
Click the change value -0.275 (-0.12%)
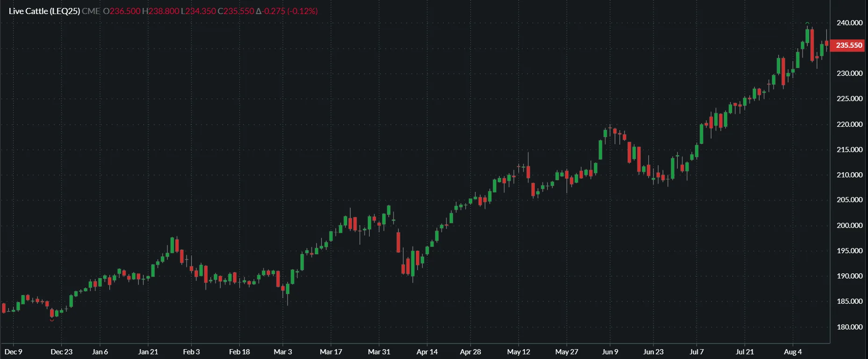290,11
